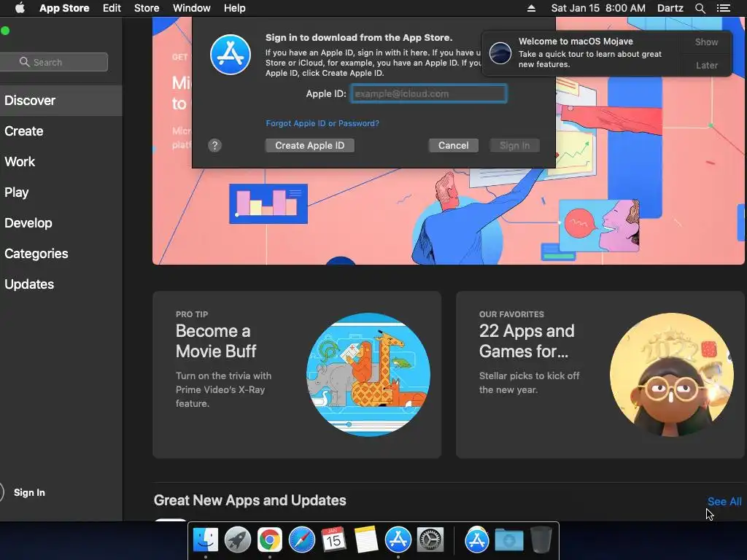Click the Sign In dialog button

click(x=514, y=146)
